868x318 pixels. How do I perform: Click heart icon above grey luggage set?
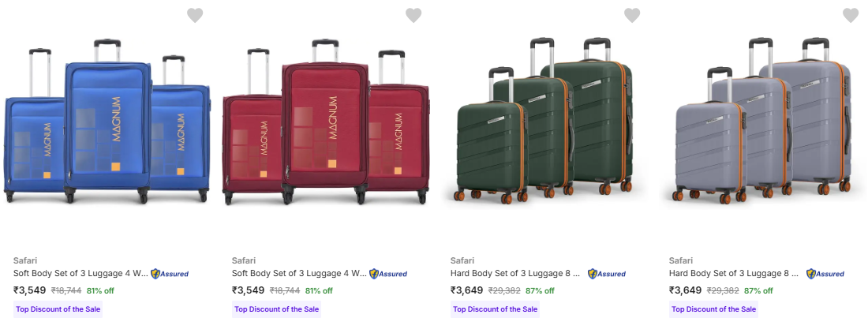point(851,15)
